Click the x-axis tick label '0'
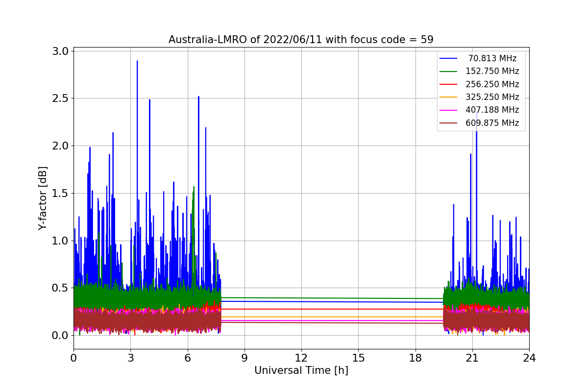 pos(73,358)
